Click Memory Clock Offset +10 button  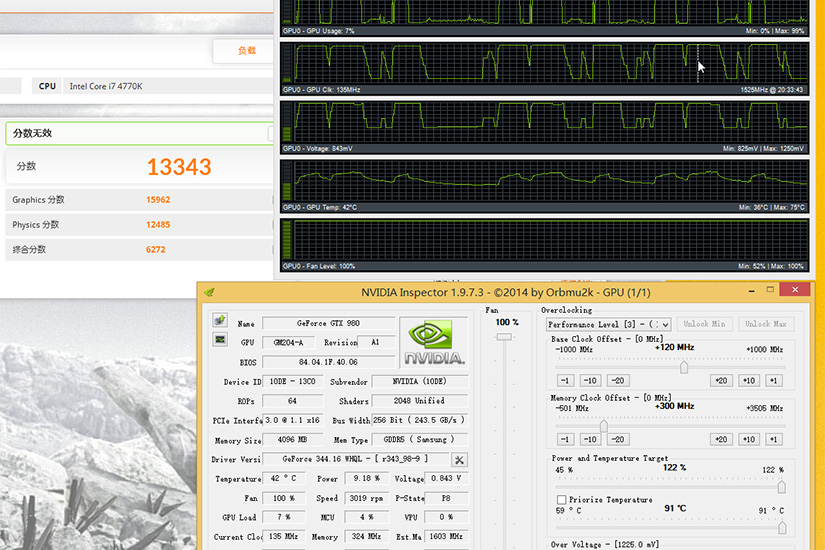click(749, 439)
